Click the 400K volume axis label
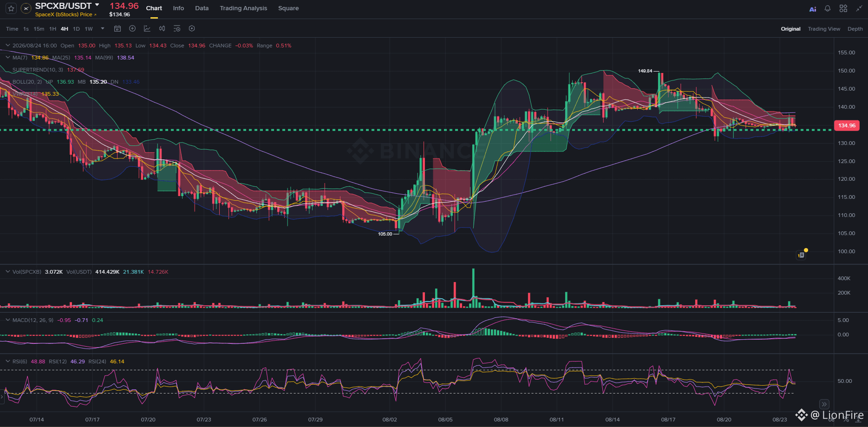The image size is (868, 427). [844, 278]
